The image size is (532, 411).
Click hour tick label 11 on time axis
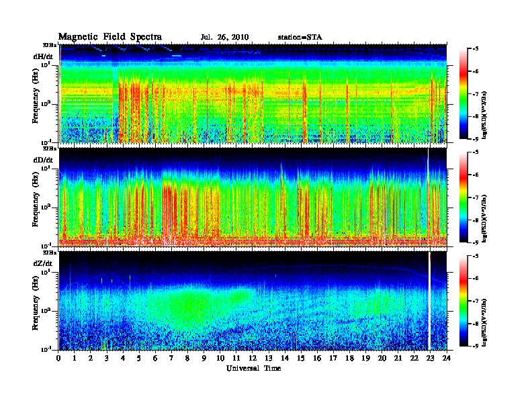[236, 359]
